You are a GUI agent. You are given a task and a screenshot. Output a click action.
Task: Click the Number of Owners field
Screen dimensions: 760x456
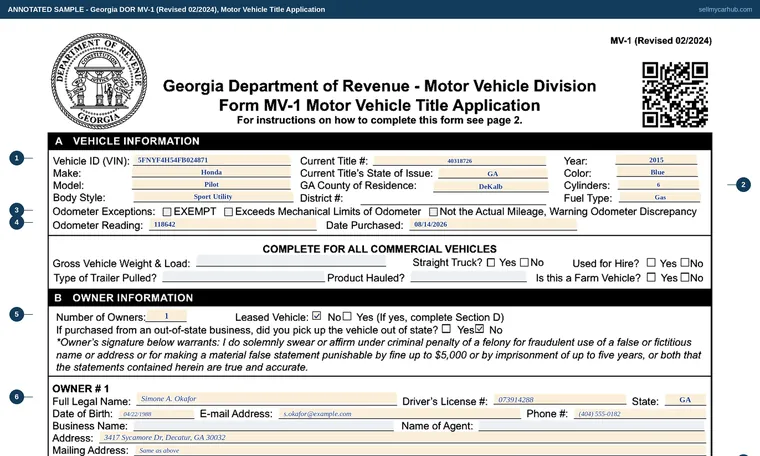(166, 316)
